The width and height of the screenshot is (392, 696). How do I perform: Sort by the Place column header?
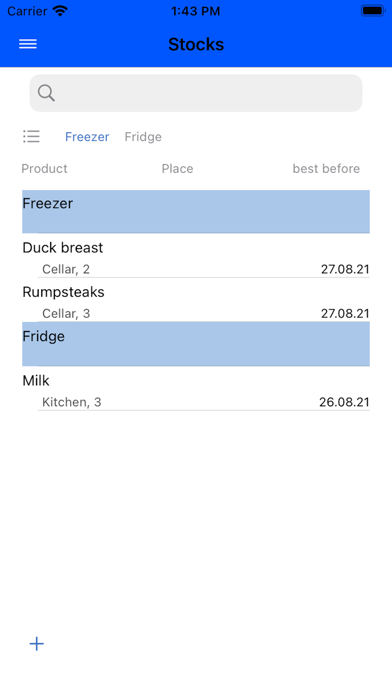177,169
